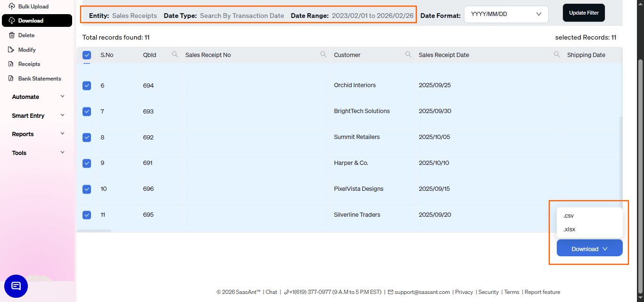Open the Sales Receipt Date search icon
The image size is (644, 302).
[x=557, y=54]
